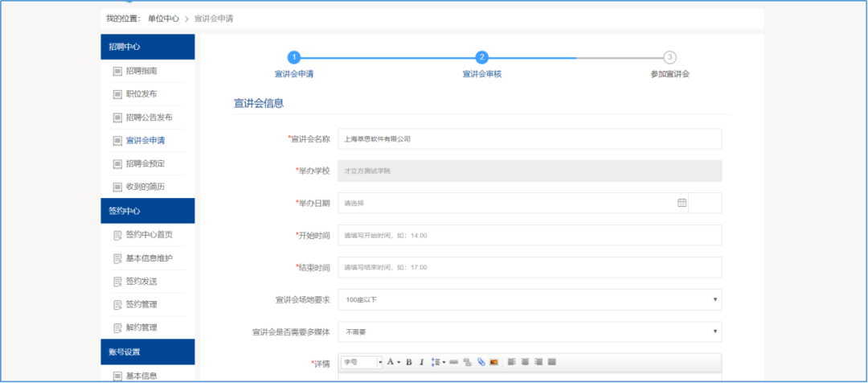This screenshot has width=868, height=383.
Task: Click the remove link icon in editor
Action: pos(467,363)
